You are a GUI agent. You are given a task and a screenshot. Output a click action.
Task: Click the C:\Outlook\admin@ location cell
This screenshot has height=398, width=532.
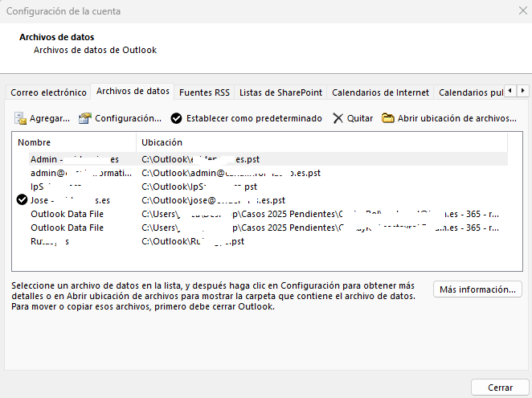(x=231, y=173)
